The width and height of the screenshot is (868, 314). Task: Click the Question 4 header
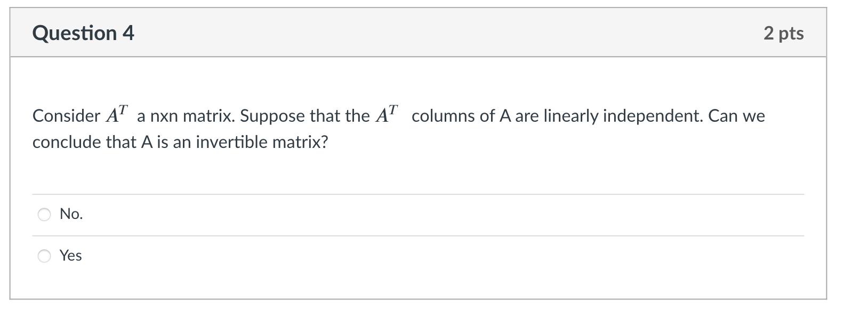(x=83, y=33)
